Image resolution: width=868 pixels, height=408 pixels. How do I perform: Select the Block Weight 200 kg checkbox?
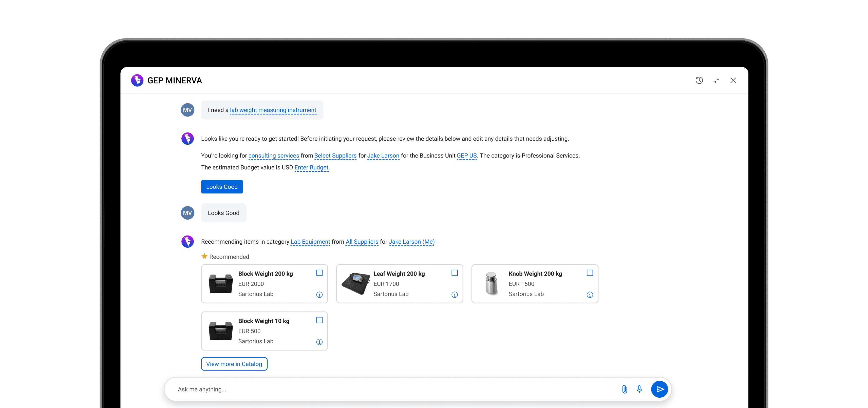319,273
